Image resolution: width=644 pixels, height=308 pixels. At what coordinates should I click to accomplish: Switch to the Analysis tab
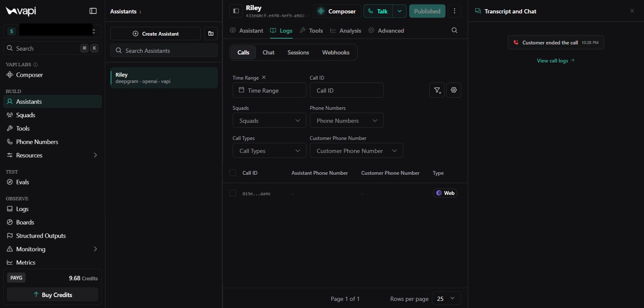click(x=345, y=31)
